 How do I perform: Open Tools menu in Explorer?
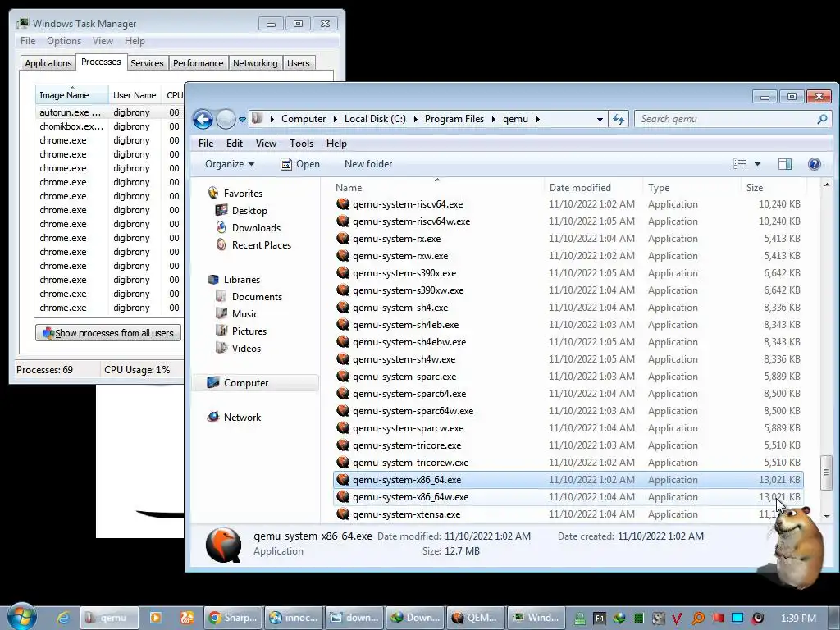click(301, 144)
